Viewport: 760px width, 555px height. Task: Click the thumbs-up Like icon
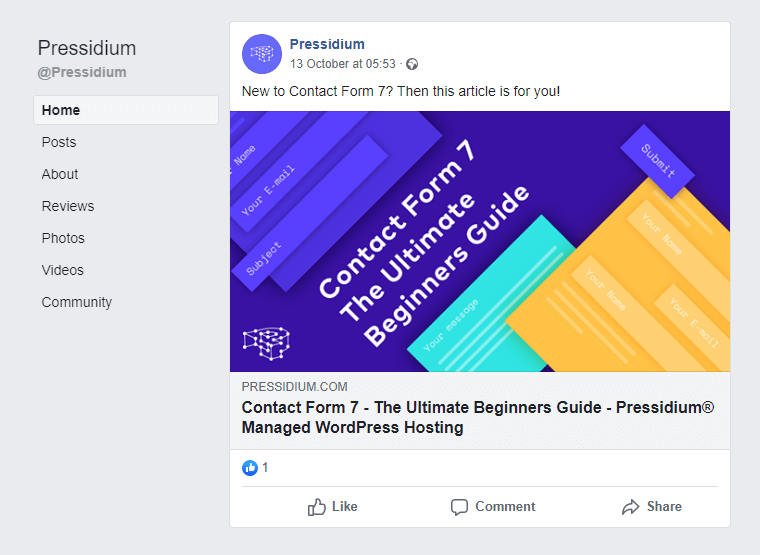pos(317,507)
